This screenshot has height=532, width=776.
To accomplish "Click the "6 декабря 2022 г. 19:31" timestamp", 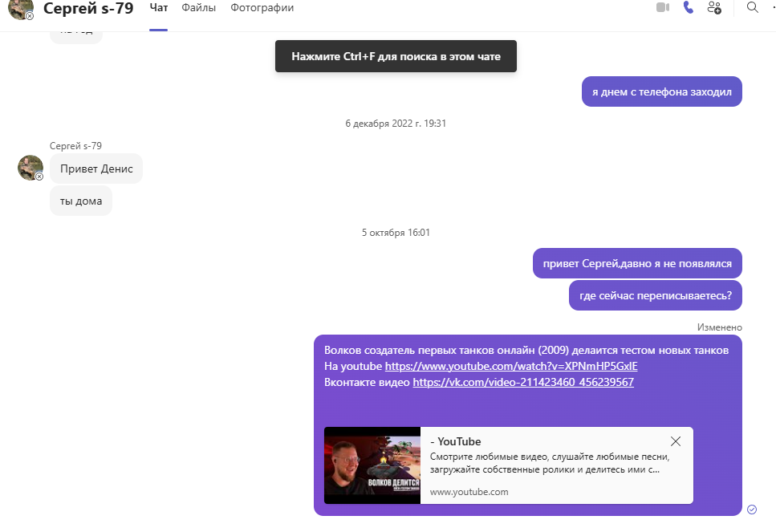I will click(x=396, y=124).
